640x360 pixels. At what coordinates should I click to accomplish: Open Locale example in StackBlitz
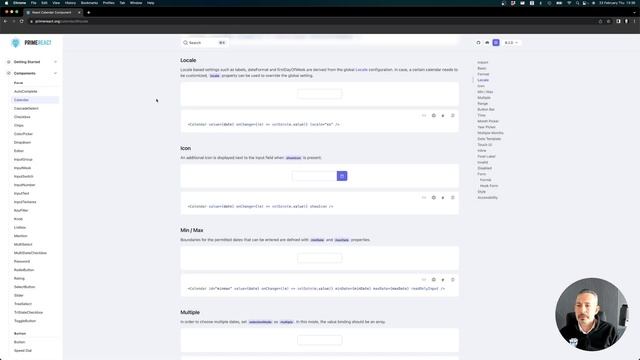443,116
